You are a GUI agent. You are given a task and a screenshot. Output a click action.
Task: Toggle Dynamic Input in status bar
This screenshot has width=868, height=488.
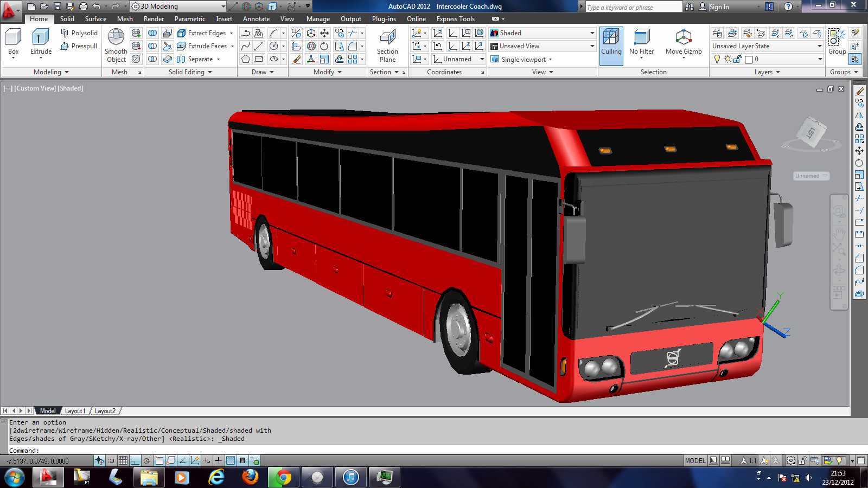[207, 461]
